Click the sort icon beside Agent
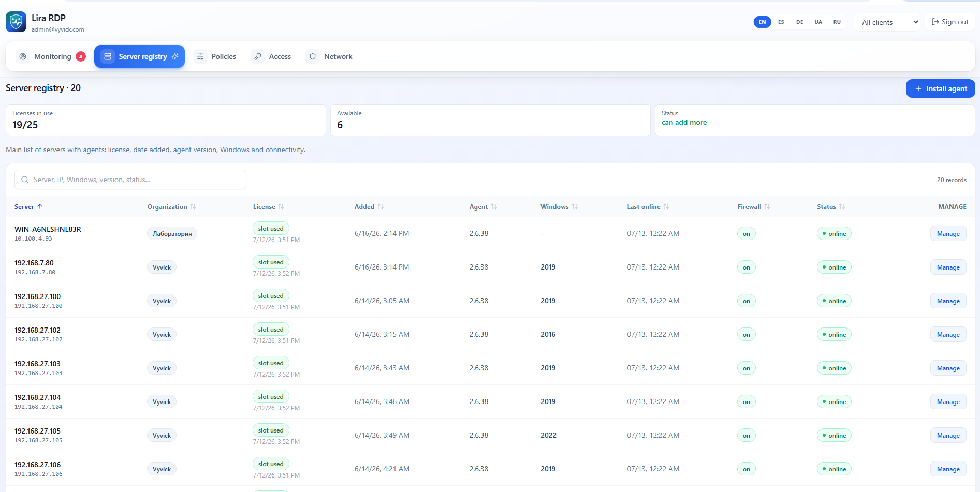Viewport: 980px width, 492px height. (494, 206)
